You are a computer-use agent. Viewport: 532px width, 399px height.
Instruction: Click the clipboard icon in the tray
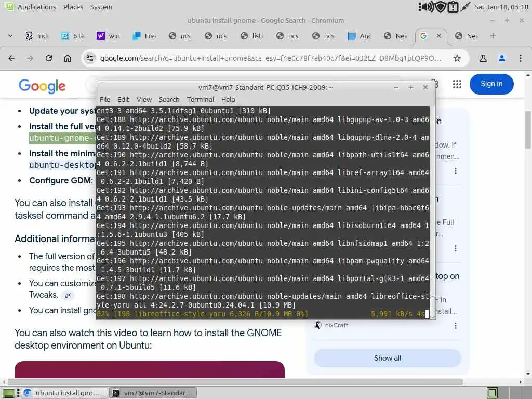tap(453, 7)
